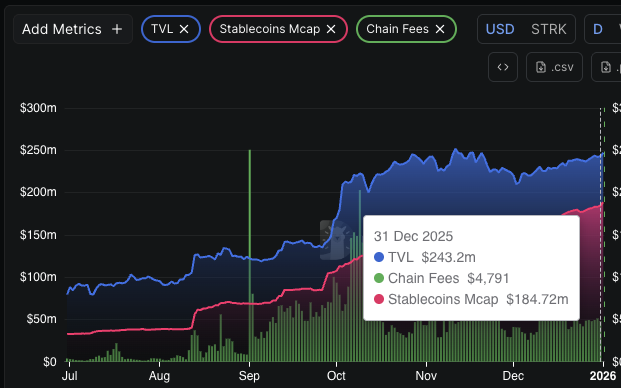Click the Dec x-axis label
The image size is (621, 388).
click(513, 376)
